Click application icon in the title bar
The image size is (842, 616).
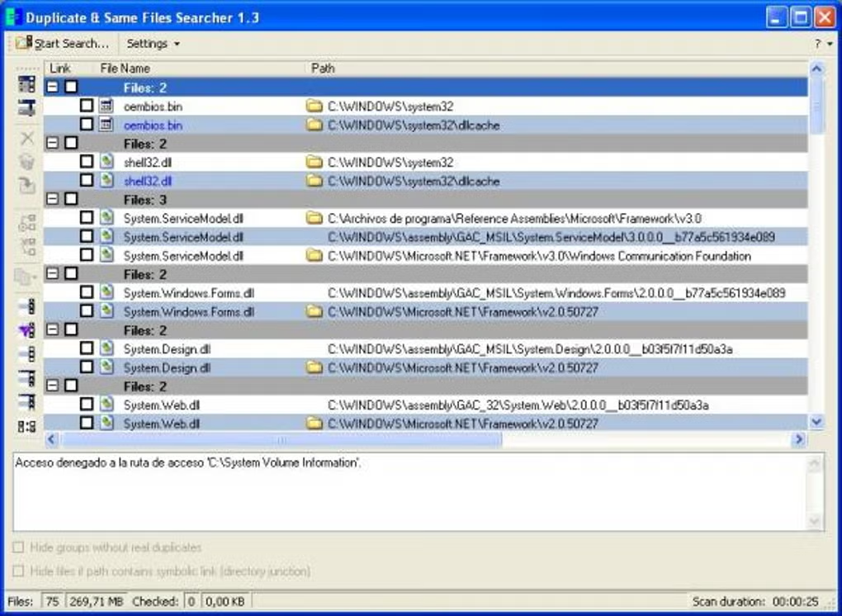[13, 17]
